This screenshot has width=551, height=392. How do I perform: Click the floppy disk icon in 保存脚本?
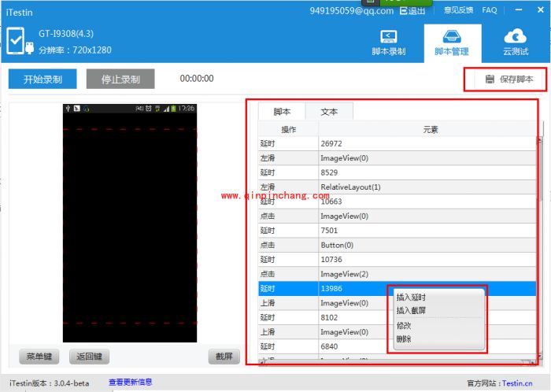(x=490, y=79)
